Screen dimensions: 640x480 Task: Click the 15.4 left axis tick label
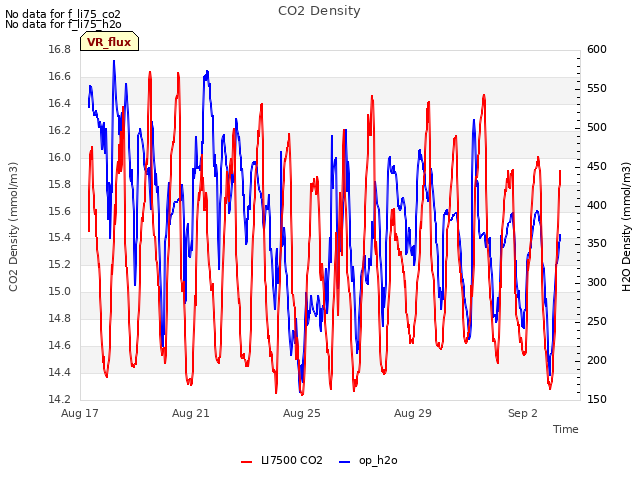tap(60, 238)
